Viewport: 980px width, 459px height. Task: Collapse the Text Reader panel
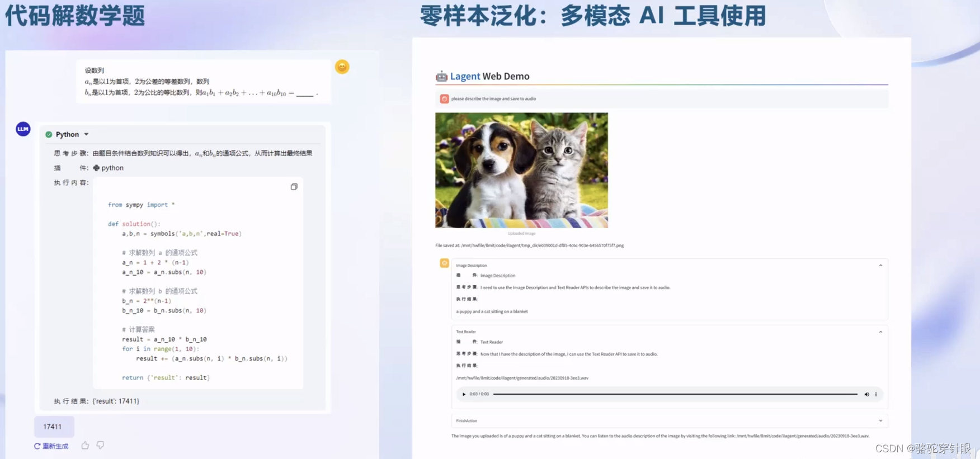point(880,332)
